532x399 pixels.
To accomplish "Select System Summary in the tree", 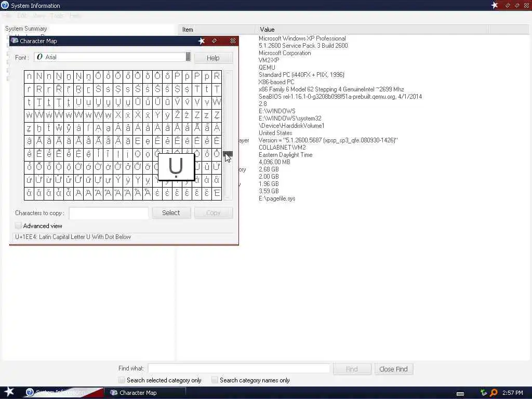I will pos(26,29).
